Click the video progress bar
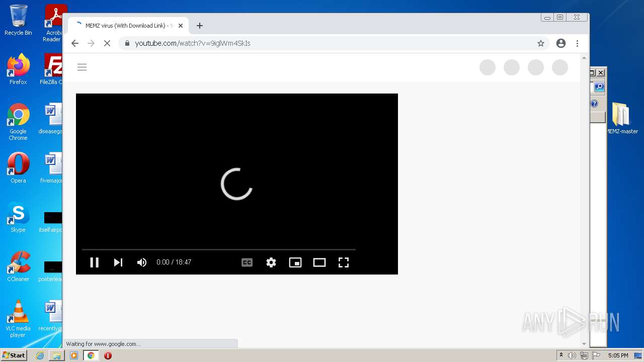Image resolution: width=644 pixels, height=362 pixels. click(218, 249)
